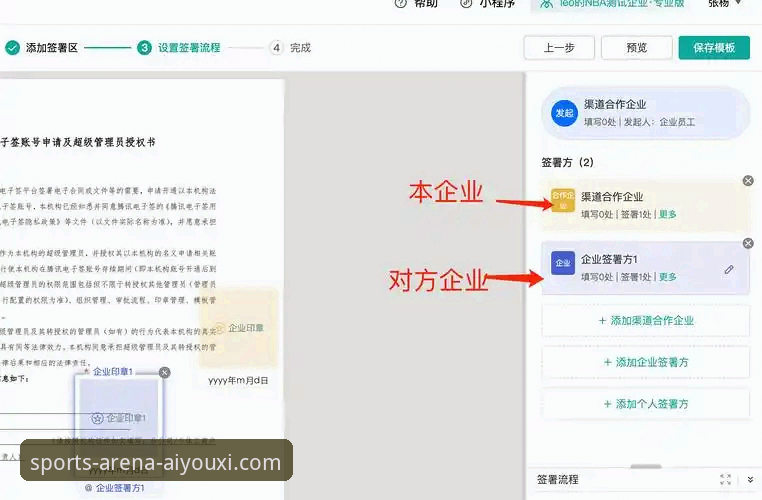Image resolution: width=762 pixels, height=500 pixels.
Task: Click the purple 企业 signer icon
Action: point(563,263)
